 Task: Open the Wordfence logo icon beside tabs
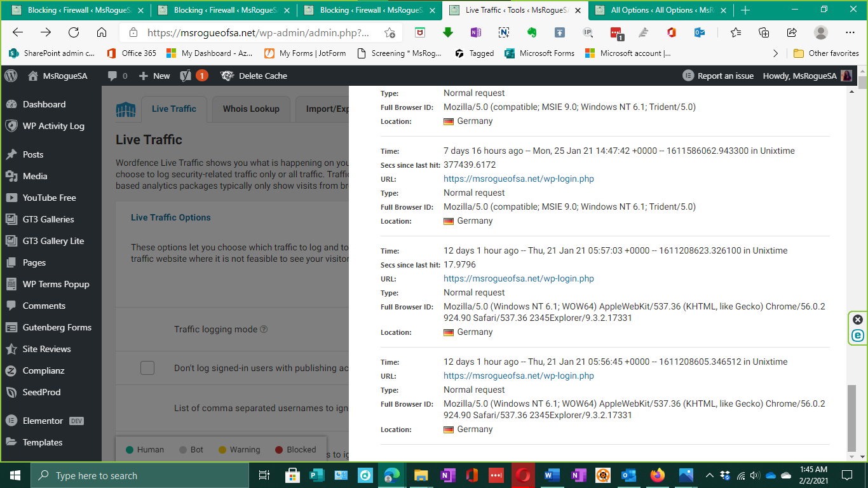[x=126, y=109]
